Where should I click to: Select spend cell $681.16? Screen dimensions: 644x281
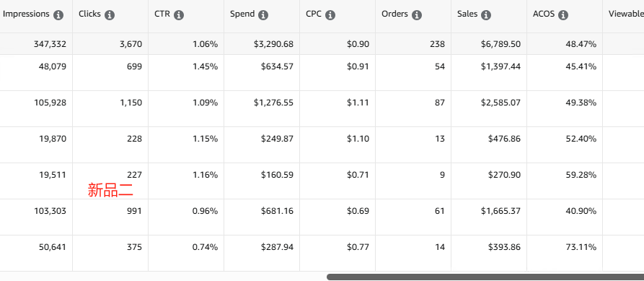(x=277, y=211)
